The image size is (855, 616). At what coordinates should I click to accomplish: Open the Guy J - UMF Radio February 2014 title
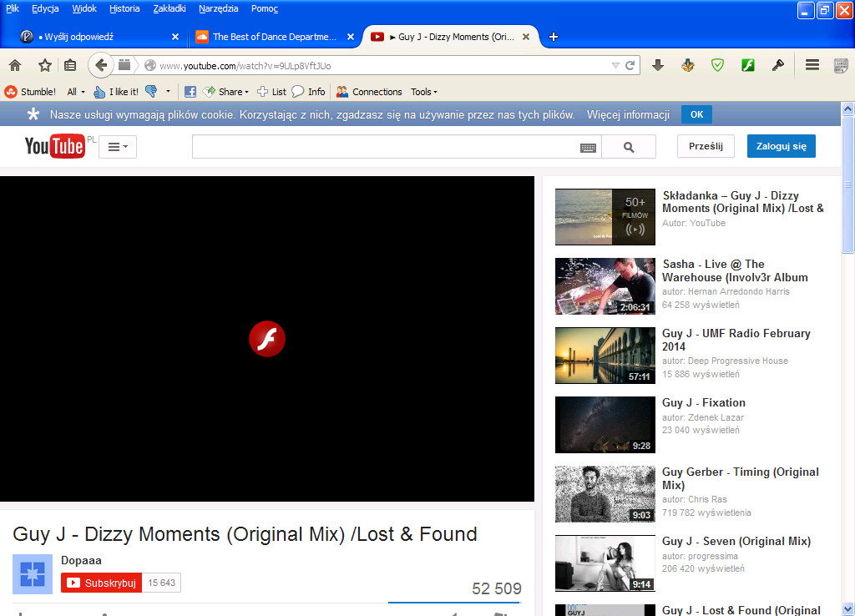(736, 340)
